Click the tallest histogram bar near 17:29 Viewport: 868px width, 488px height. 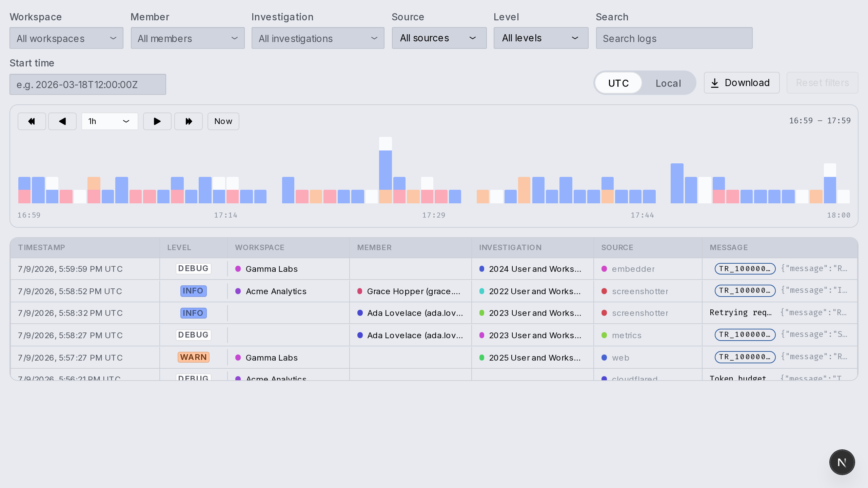click(386, 170)
